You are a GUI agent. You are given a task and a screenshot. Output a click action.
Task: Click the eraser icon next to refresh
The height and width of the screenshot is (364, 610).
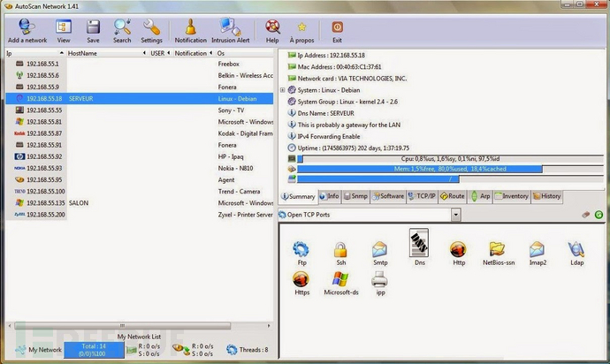pyautogui.click(x=585, y=215)
